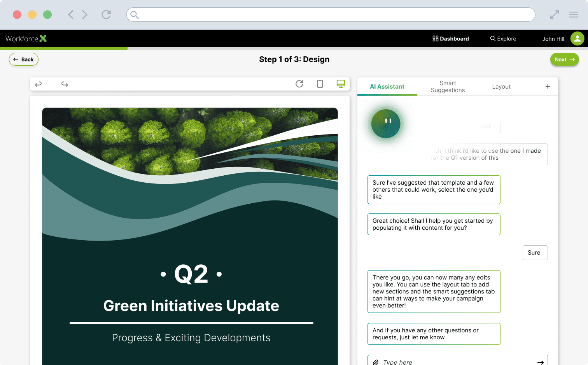Click the John Hill user name
588x365 pixels.
pos(553,39)
